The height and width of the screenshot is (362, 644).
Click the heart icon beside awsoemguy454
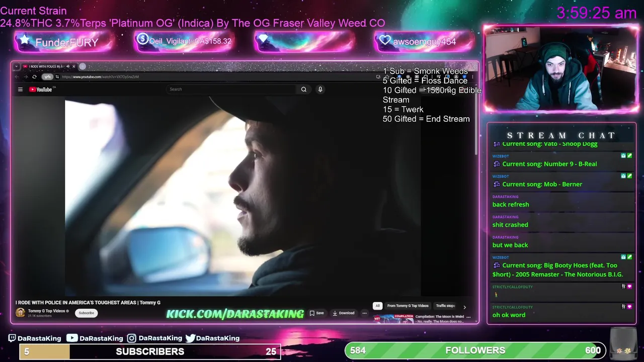pyautogui.click(x=385, y=40)
